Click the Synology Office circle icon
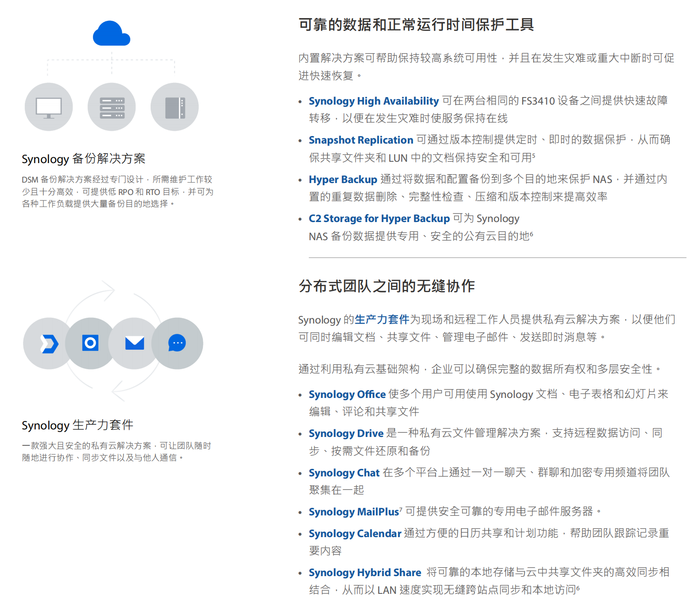Viewport: 699px width, 616px height. point(90,343)
